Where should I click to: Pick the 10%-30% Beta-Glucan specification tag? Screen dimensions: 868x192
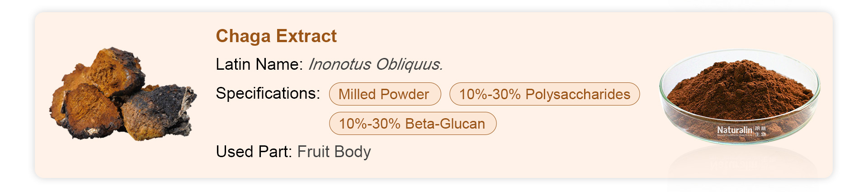(412, 124)
